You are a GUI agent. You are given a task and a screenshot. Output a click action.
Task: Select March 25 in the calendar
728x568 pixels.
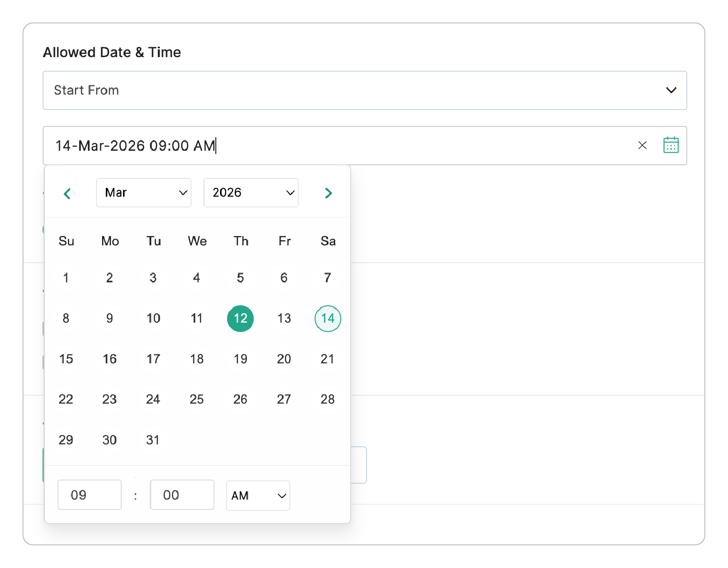[x=197, y=399]
